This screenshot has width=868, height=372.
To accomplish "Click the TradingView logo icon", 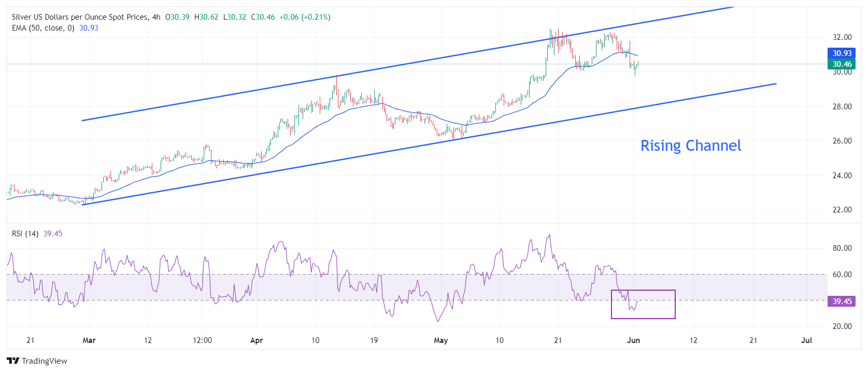I will [13, 361].
